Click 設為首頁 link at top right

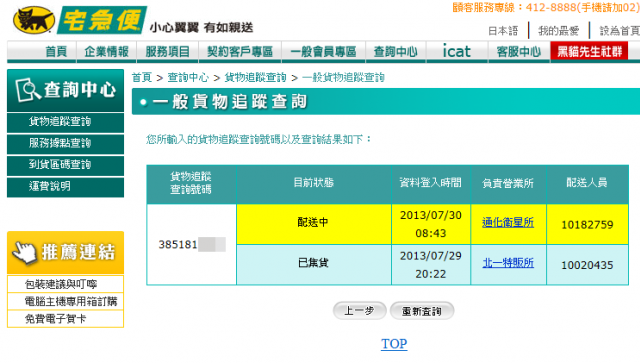tap(619, 31)
